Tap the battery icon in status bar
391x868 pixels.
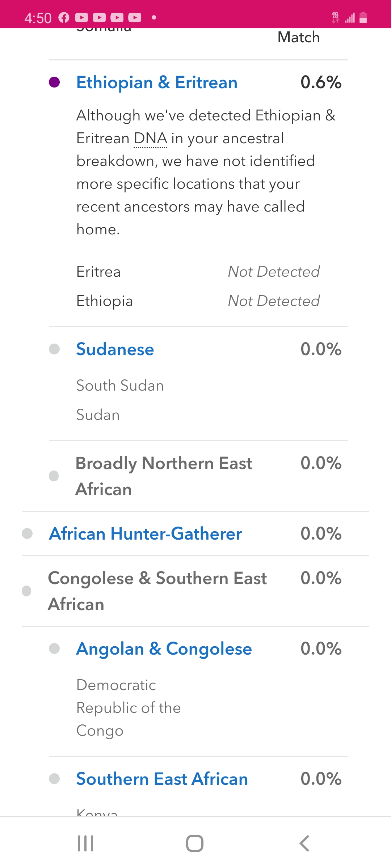tap(363, 17)
